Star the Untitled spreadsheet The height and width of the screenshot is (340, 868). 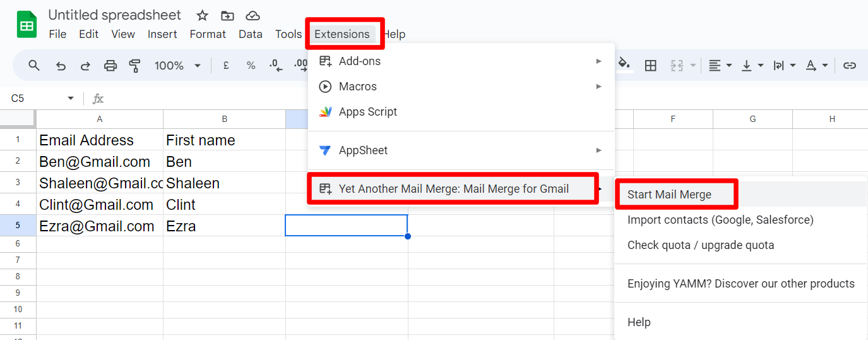point(202,15)
